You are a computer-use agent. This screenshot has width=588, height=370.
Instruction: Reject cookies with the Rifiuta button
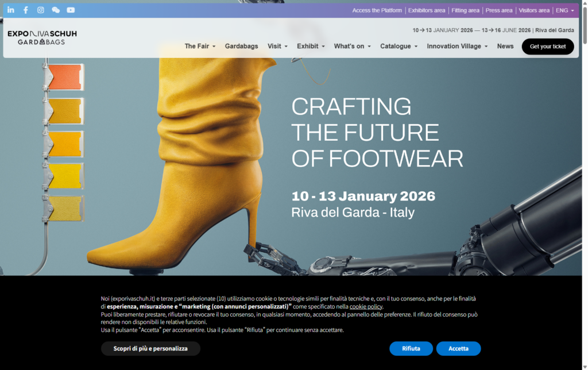[411, 349]
